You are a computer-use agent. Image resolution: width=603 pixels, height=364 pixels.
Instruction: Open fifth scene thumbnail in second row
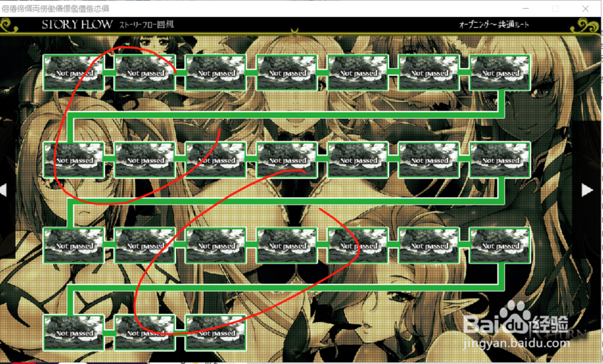click(x=358, y=160)
